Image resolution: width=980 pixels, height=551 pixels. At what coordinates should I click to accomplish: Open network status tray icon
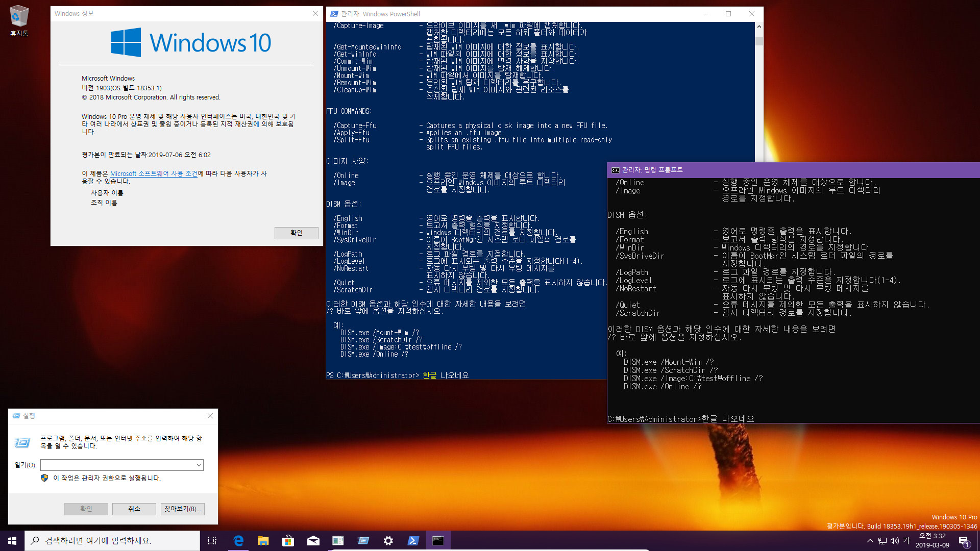882,541
